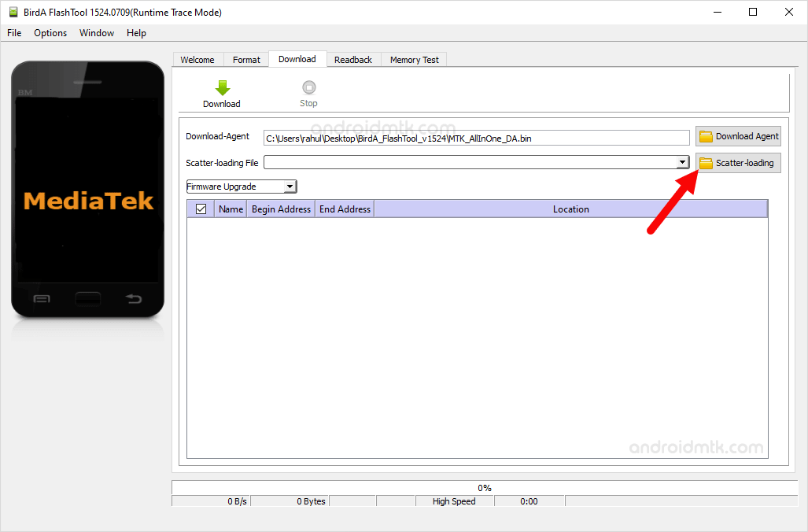The width and height of the screenshot is (808, 532).
Task: Switch to the Readback tab
Action: pos(353,60)
